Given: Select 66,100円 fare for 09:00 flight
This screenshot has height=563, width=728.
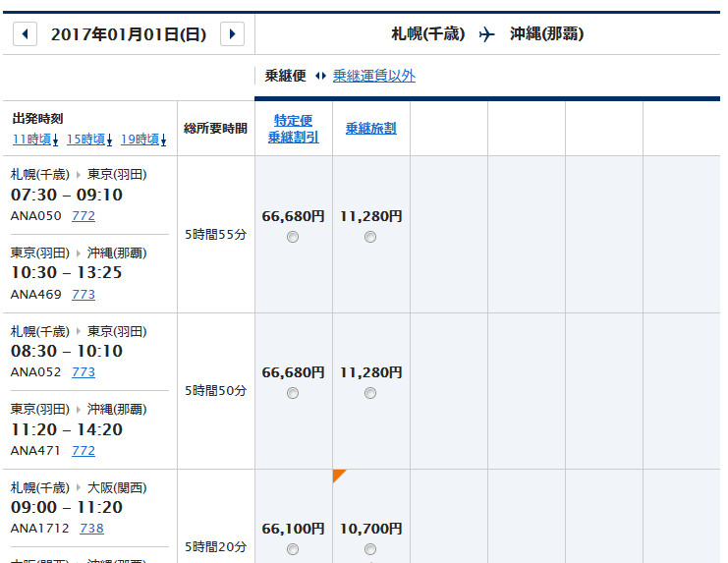Looking at the screenshot, I should 293,549.
